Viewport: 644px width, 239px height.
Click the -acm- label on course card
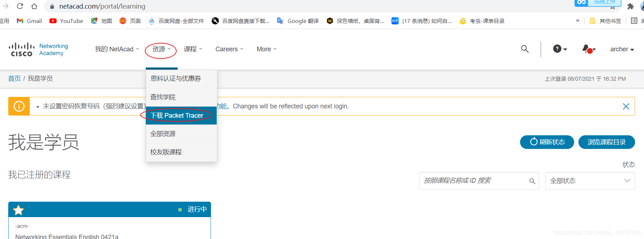pyautogui.click(x=22, y=226)
